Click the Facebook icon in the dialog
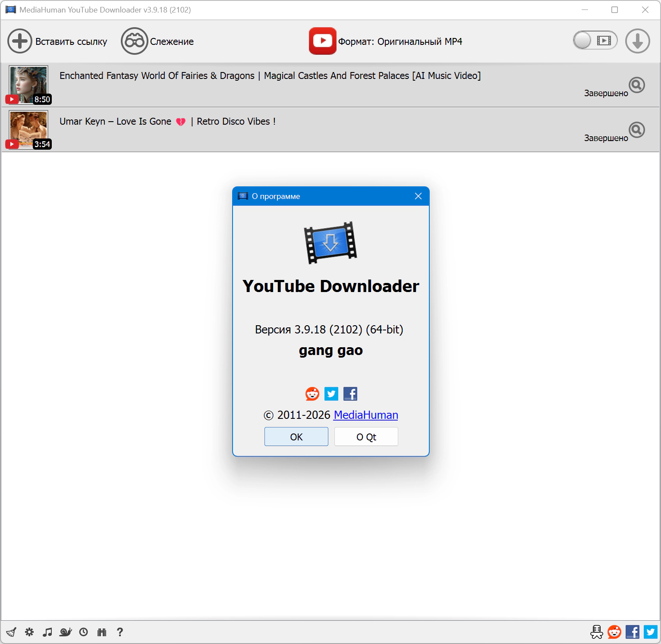Image resolution: width=661 pixels, height=644 pixels. coord(350,393)
